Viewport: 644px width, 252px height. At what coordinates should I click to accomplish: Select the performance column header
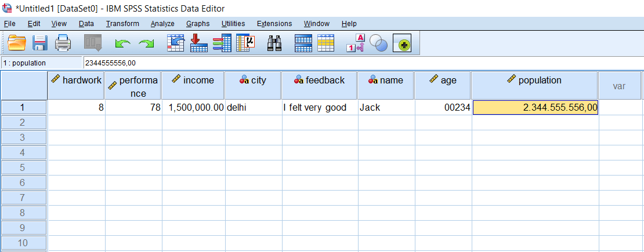[x=133, y=85]
